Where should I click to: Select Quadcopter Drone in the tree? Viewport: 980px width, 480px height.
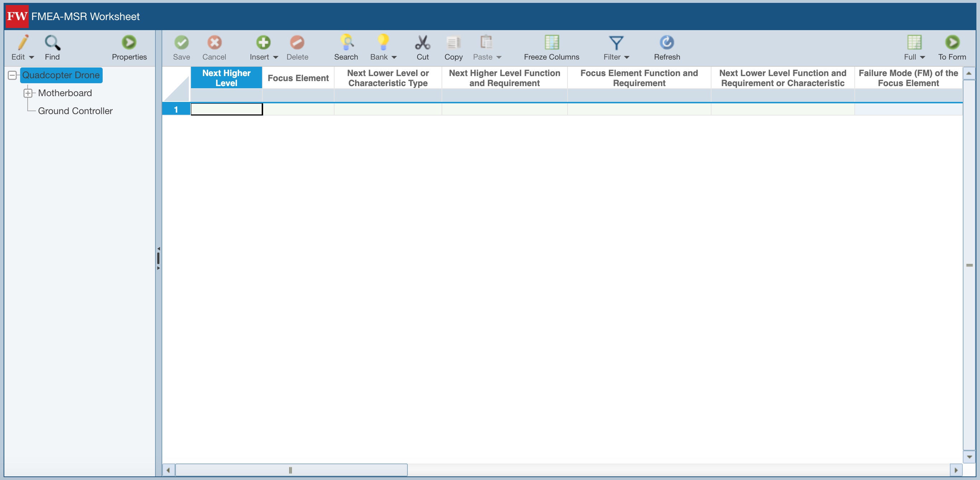click(x=61, y=75)
